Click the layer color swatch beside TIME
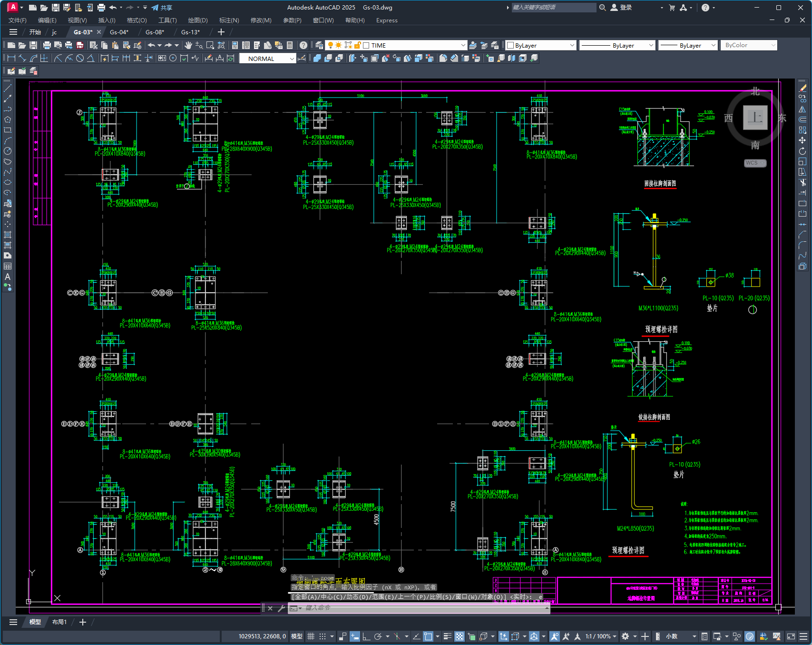This screenshot has width=812, height=645. coord(366,45)
